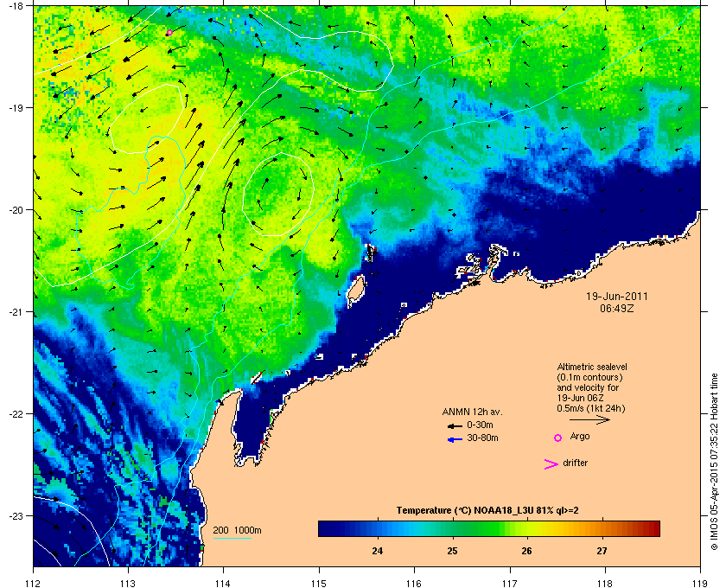
Task: Click longitude axis label '113'
Action: coord(128,583)
